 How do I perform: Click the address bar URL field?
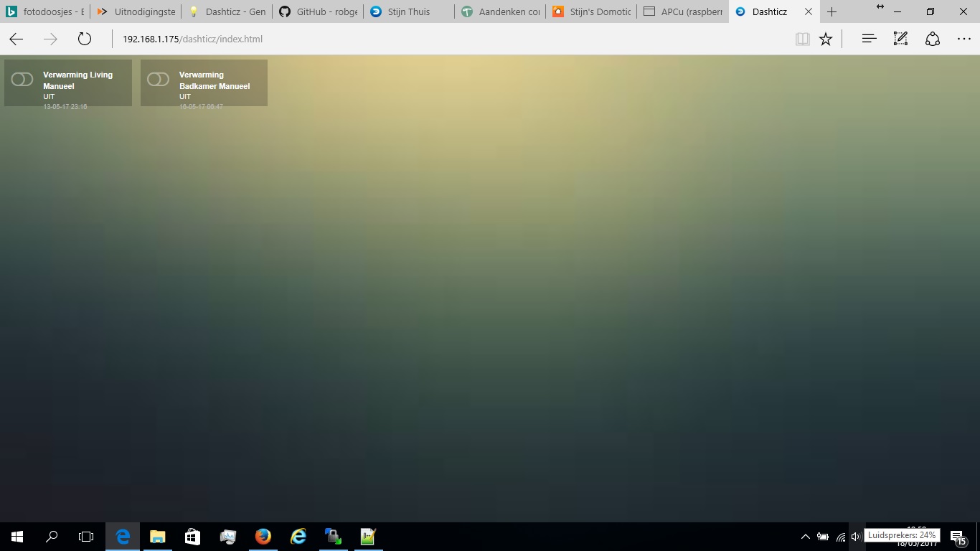pyautogui.click(x=452, y=39)
